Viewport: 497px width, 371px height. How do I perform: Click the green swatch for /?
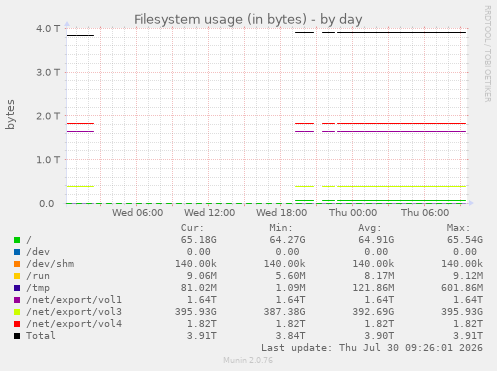17,240
